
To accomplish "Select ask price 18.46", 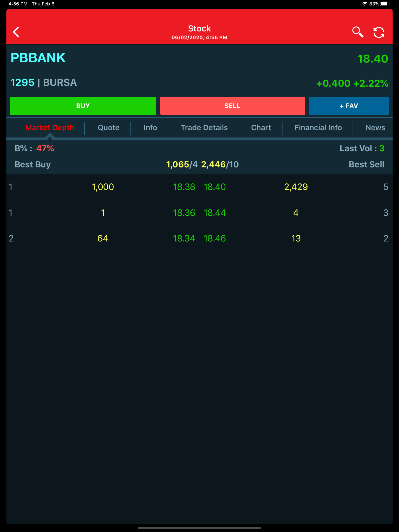I will coord(215,238).
